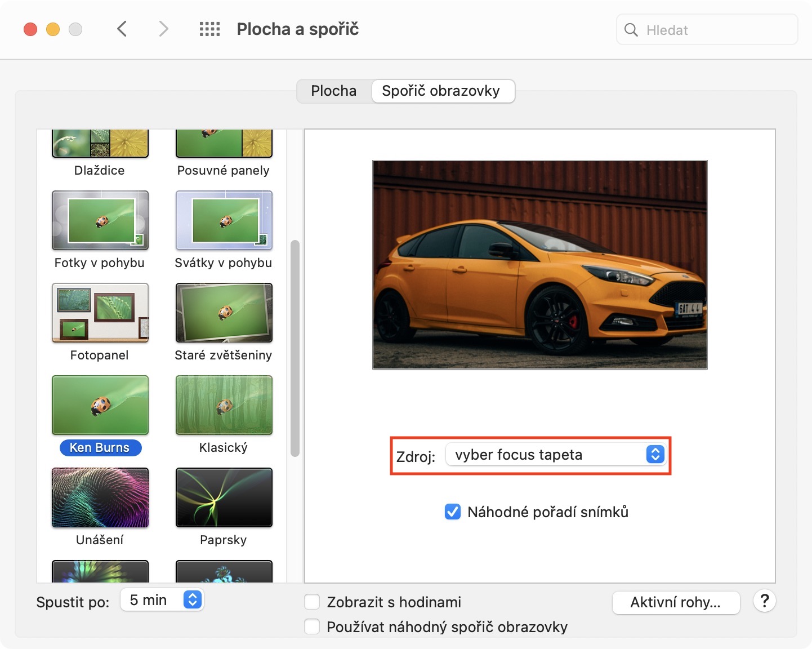812x649 pixels.
Task: Minimize the window with yellow button
Action: pyautogui.click(x=53, y=29)
